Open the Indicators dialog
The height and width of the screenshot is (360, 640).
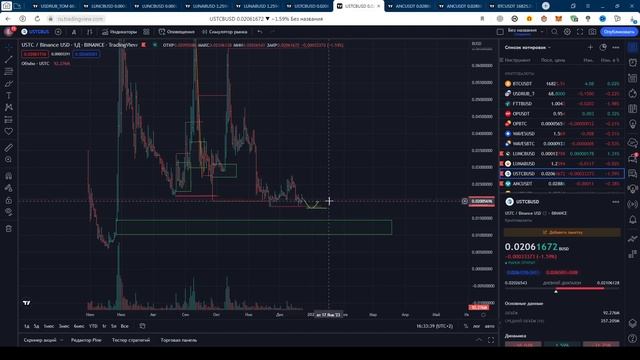(x=119, y=32)
